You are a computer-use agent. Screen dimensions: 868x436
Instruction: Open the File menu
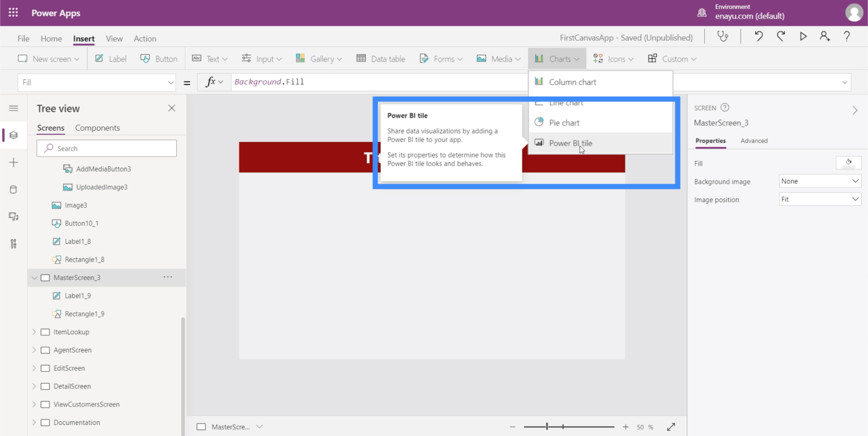23,38
